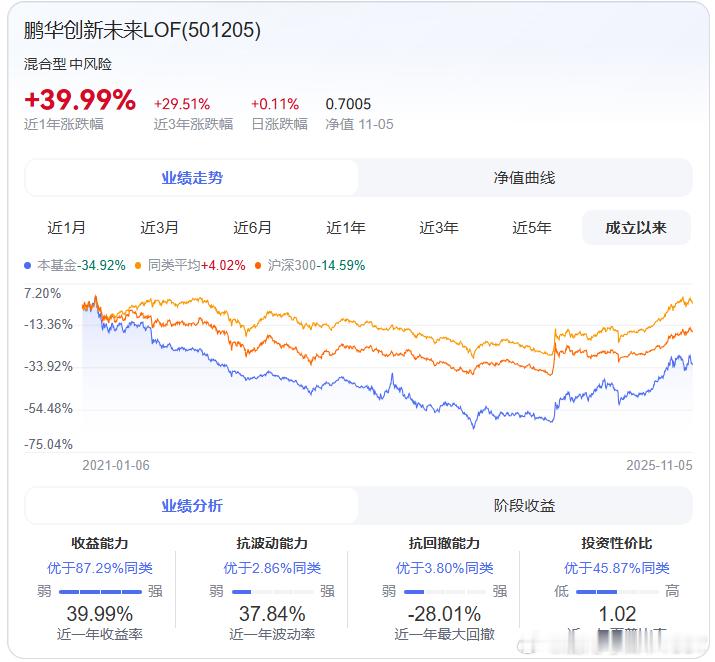Click the 优于87.29%同类 link
Screen dimensions: 715x662
(x=100, y=568)
